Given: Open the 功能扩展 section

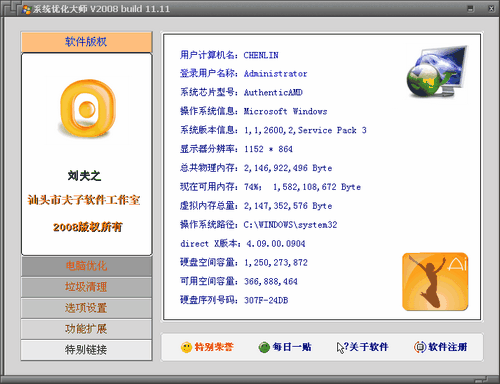Looking at the screenshot, I should coord(86,329).
